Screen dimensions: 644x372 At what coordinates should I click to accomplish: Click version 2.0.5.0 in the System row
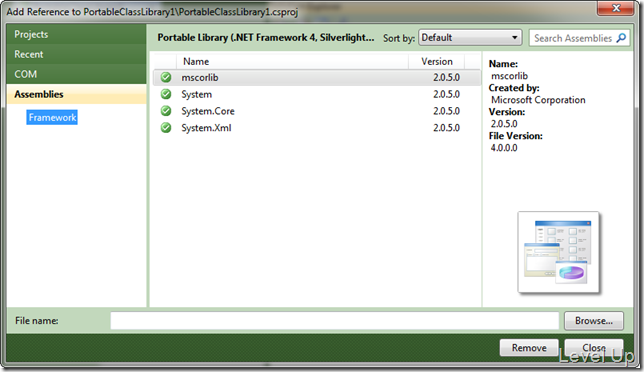(446, 94)
